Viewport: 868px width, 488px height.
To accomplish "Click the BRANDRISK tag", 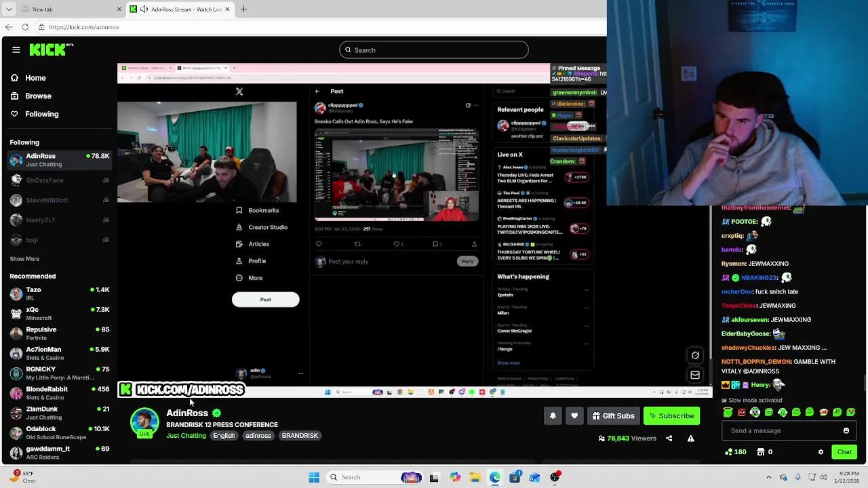I will 300,436.
